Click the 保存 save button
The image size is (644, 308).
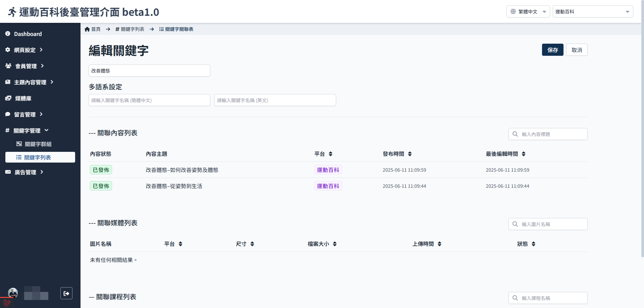[x=552, y=50]
